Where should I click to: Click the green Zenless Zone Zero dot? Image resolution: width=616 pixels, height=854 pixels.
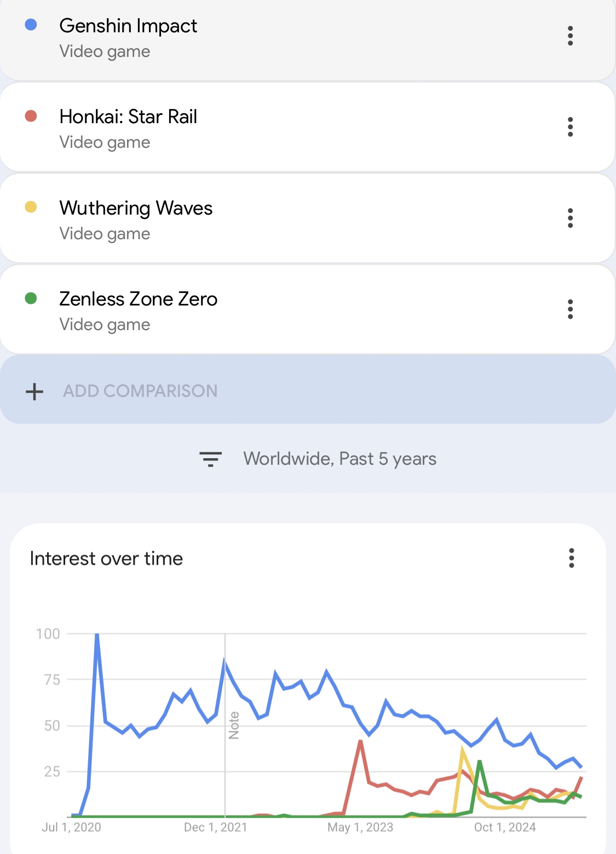click(31, 298)
